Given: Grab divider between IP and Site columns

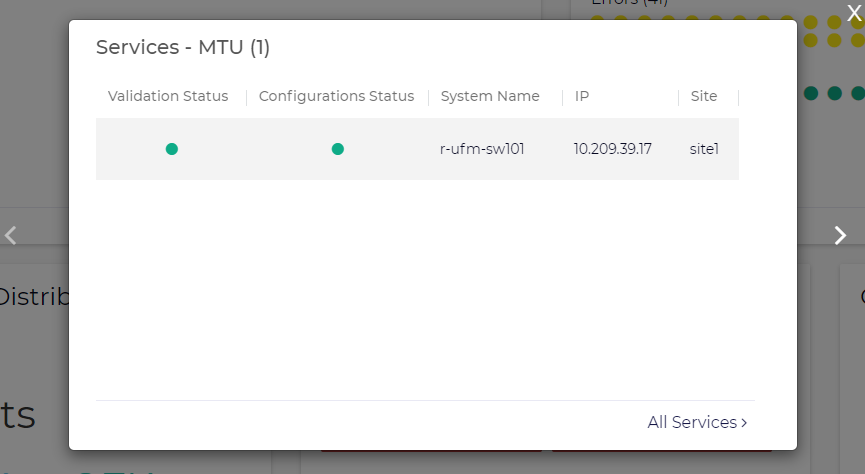Looking at the screenshot, I should [678, 97].
